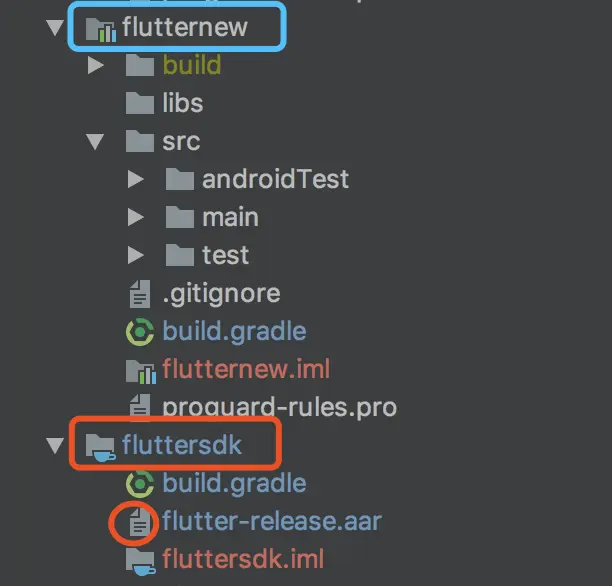Image resolution: width=612 pixels, height=586 pixels.
Task: Click the fluttersdk.iml file icon
Action: [141, 561]
